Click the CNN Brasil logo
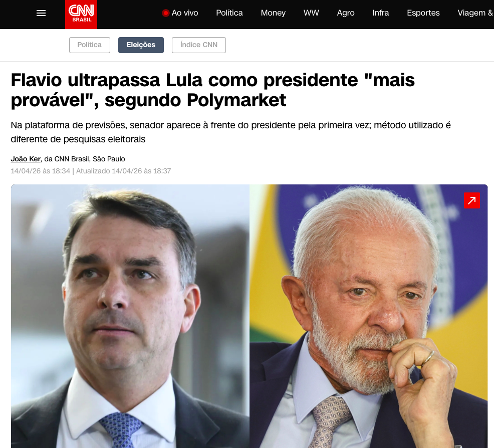This screenshot has width=494, height=448. (x=81, y=15)
